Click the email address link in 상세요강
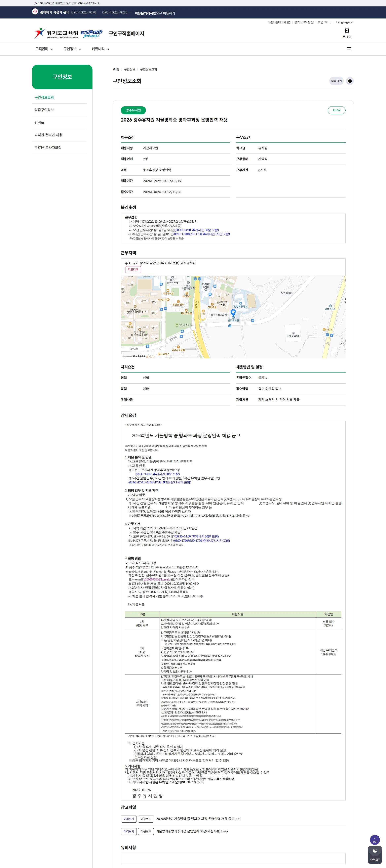This screenshot has height=868, width=386. (157, 579)
